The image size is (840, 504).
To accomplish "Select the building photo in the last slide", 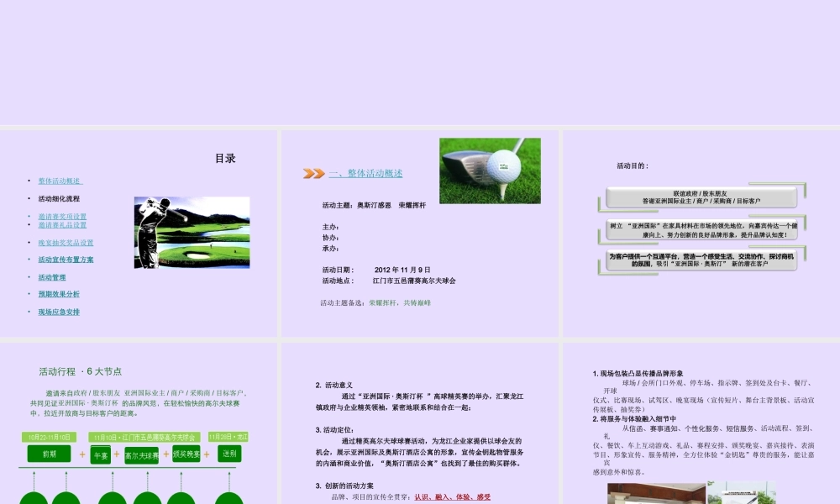I will 656,493.
